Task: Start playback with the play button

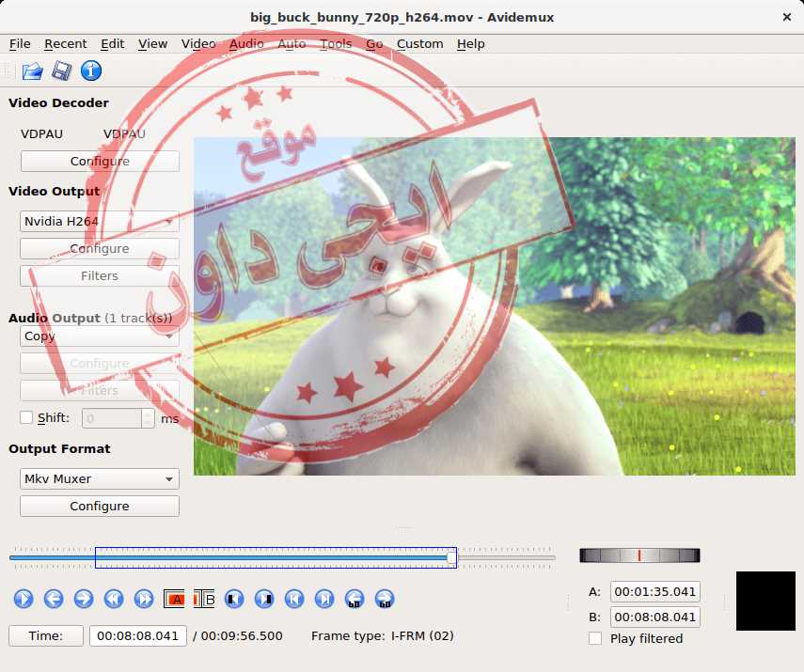Action: pyautogui.click(x=24, y=599)
